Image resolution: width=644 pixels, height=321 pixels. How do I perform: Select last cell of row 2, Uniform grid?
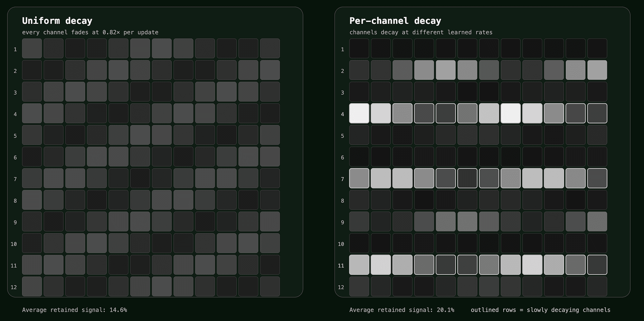tap(270, 70)
